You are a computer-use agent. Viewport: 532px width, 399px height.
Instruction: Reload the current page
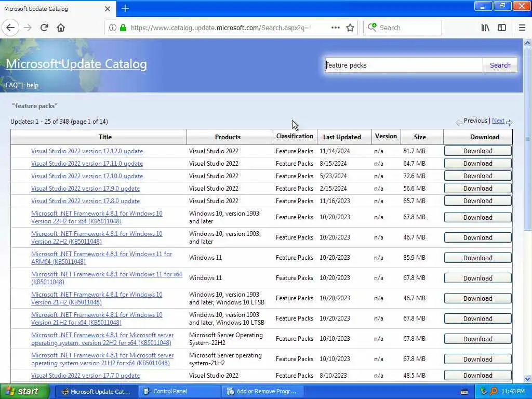[x=44, y=28]
